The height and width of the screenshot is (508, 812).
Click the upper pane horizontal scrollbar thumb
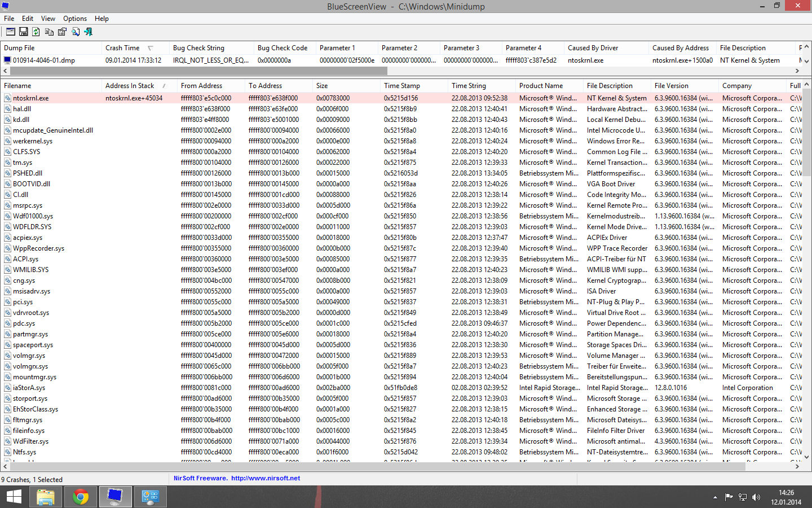pyautogui.click(x=198, y=71)
